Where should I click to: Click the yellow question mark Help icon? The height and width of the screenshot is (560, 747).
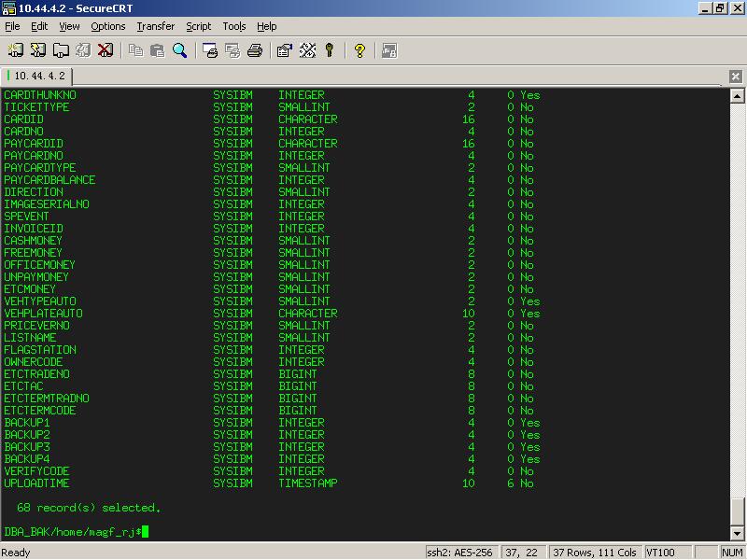tap(359, 50)
